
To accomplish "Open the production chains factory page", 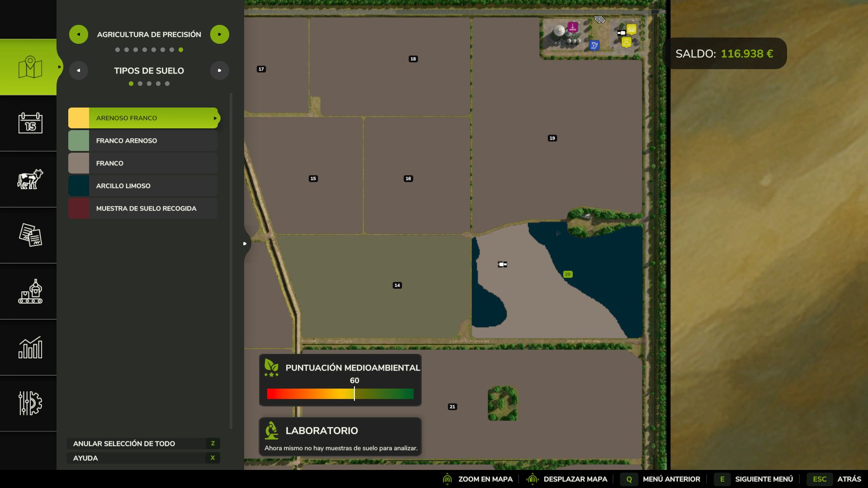I will tap(30, 291).
